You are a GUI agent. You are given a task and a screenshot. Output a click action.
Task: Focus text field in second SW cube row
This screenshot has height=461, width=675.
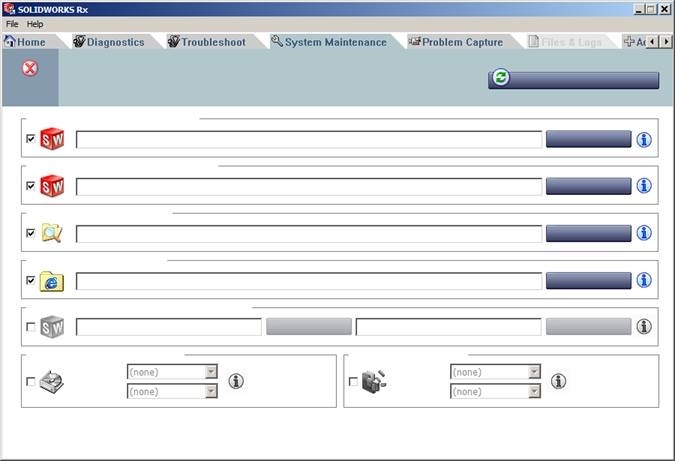pyautogui.click(x=309, y=187)
